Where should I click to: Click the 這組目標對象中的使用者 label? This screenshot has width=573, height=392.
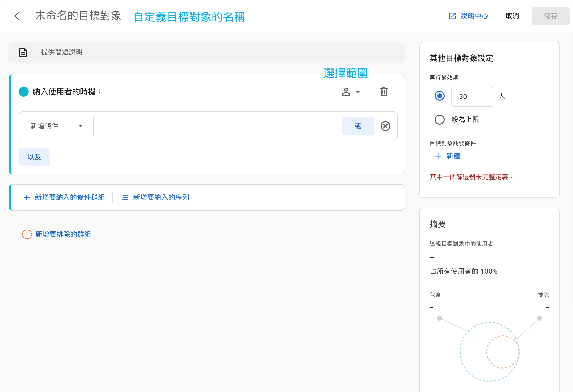tap(461, 244)
